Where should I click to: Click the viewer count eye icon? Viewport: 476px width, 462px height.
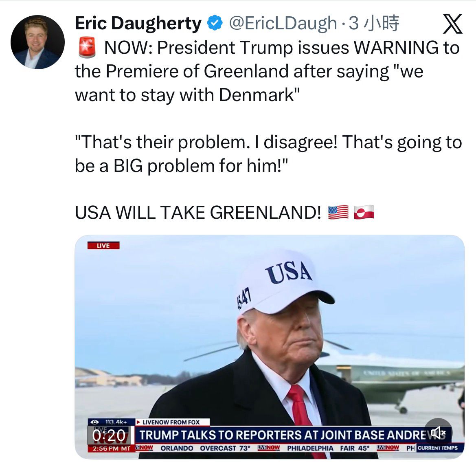(94, 422)
